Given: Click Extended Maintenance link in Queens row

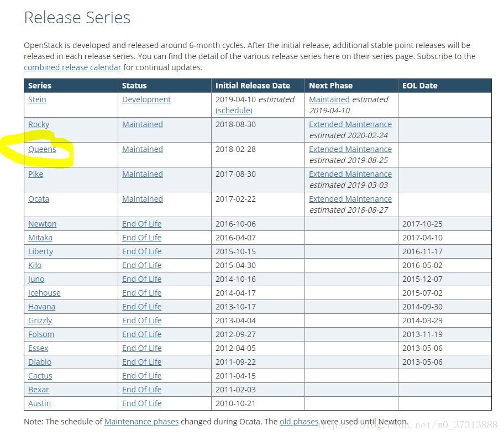Looking at the screenshot, I should (x=350, y=149).
